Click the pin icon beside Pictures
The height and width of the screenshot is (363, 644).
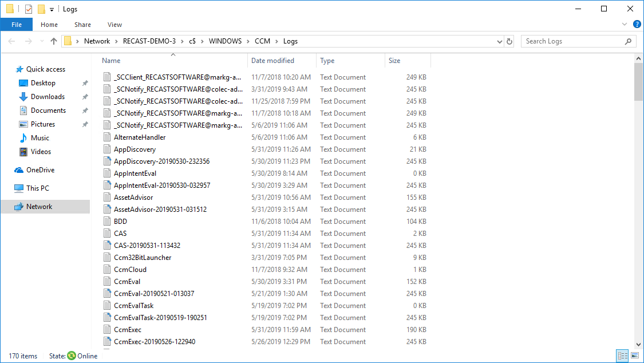tap(85, 124)
